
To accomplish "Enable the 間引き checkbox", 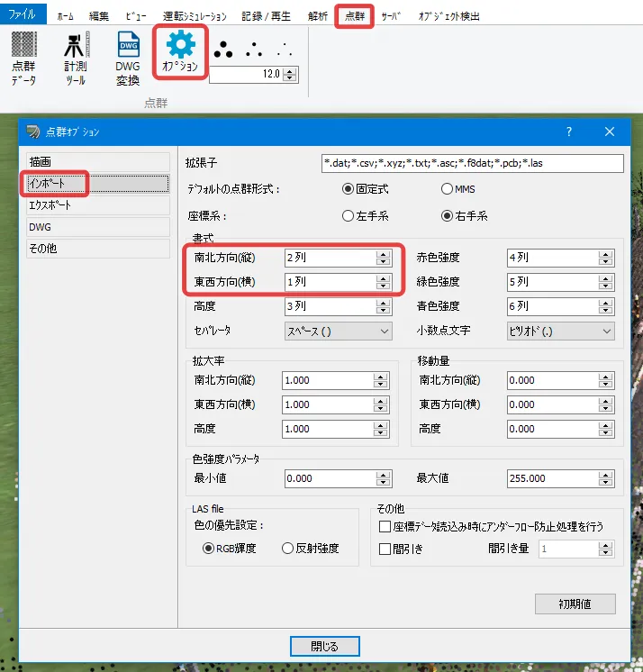I will pos(385,548).
